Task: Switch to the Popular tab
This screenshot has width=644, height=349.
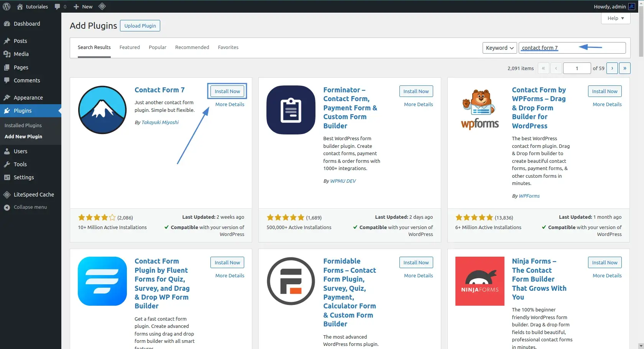Action: (158, 48)
